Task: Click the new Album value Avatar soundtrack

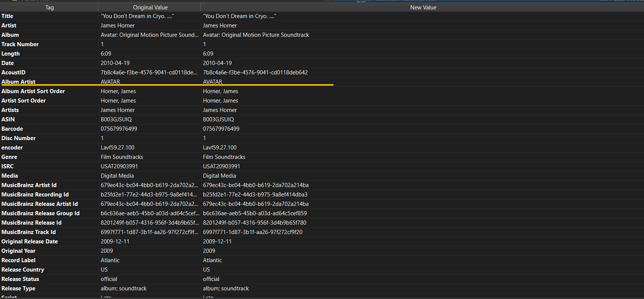Action: 256,35
